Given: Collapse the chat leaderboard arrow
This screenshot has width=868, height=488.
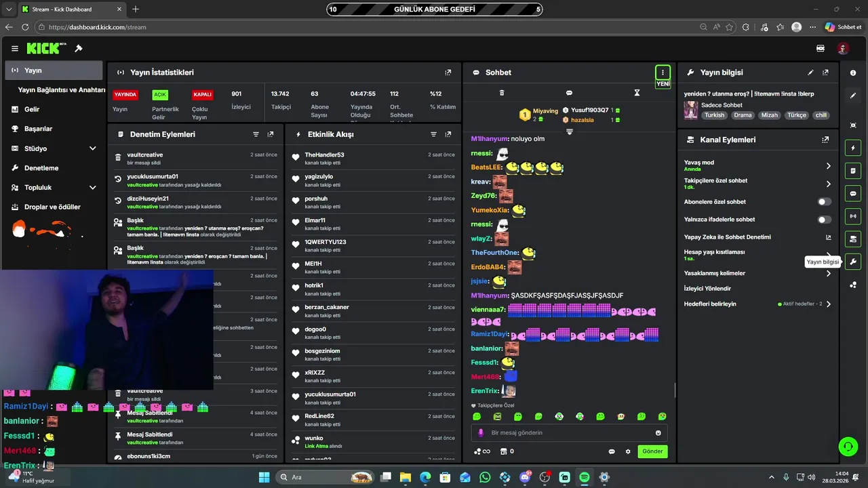Looking at the screenshot, I should [x=569, y=132].
